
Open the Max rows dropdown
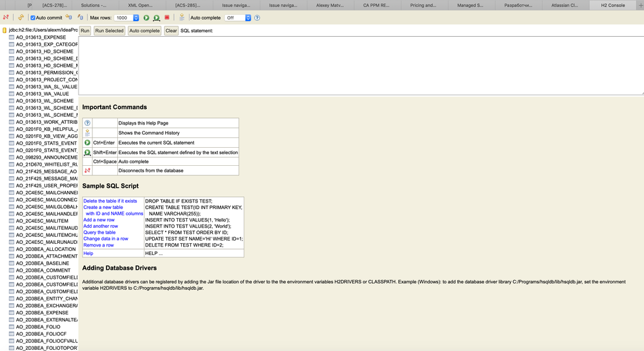click(x=126, y=17)
